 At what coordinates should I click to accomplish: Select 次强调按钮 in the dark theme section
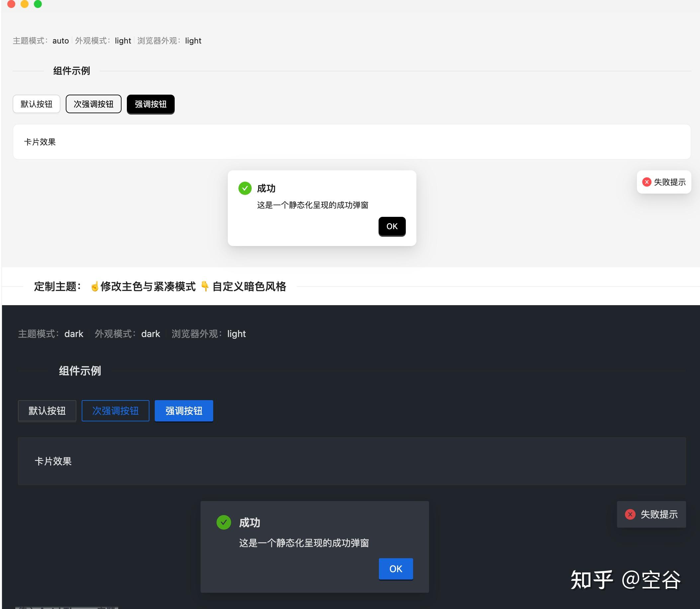115,410
